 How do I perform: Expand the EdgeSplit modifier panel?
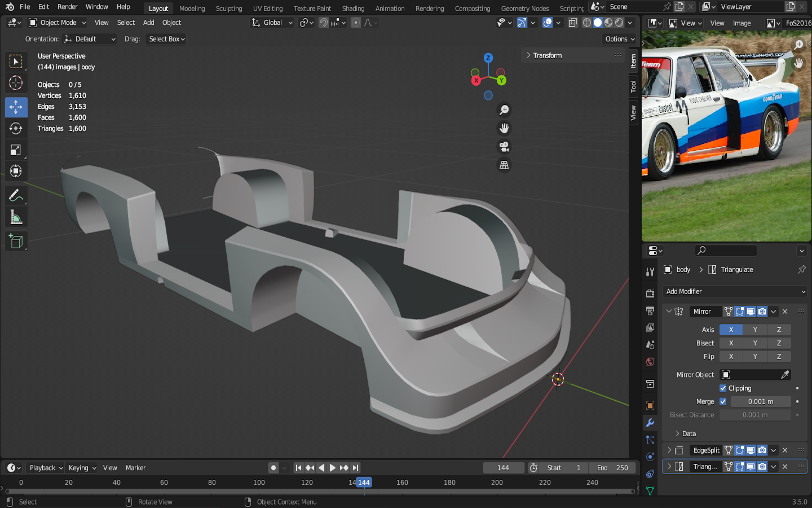(x=669, y=450)
